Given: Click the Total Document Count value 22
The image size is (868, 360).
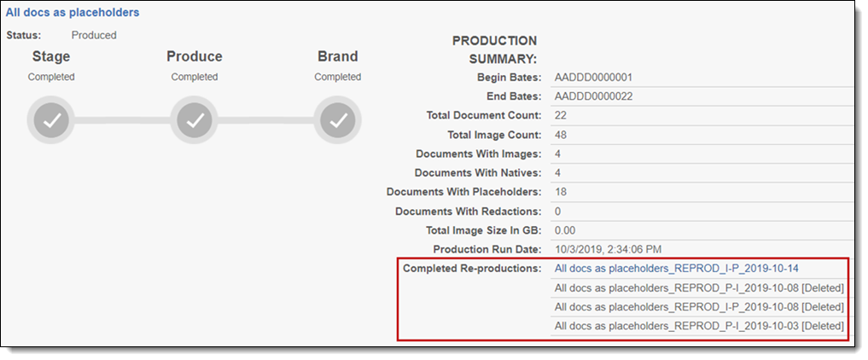Looking at the screenshot, I should pos(561,115).
